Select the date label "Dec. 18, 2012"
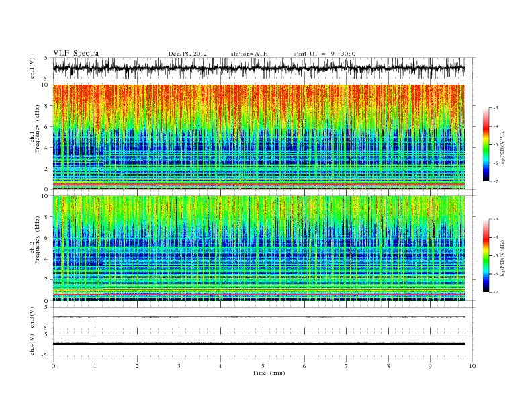 click(x=187, y=54)
